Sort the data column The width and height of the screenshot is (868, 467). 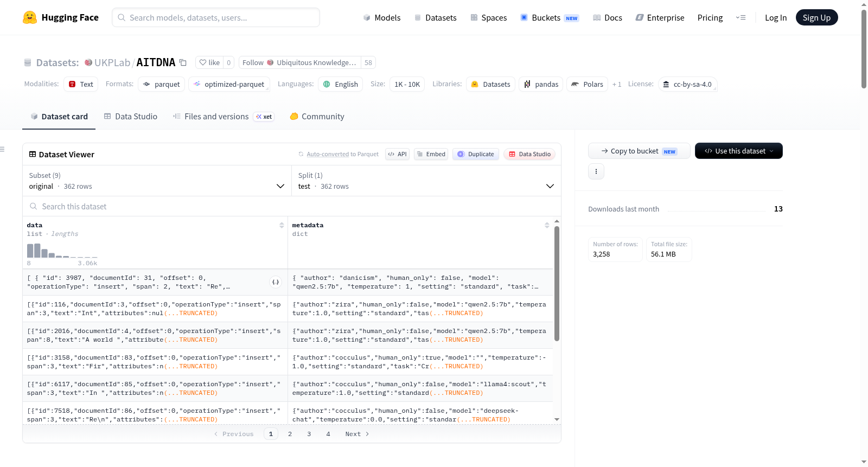click(282, 225)
